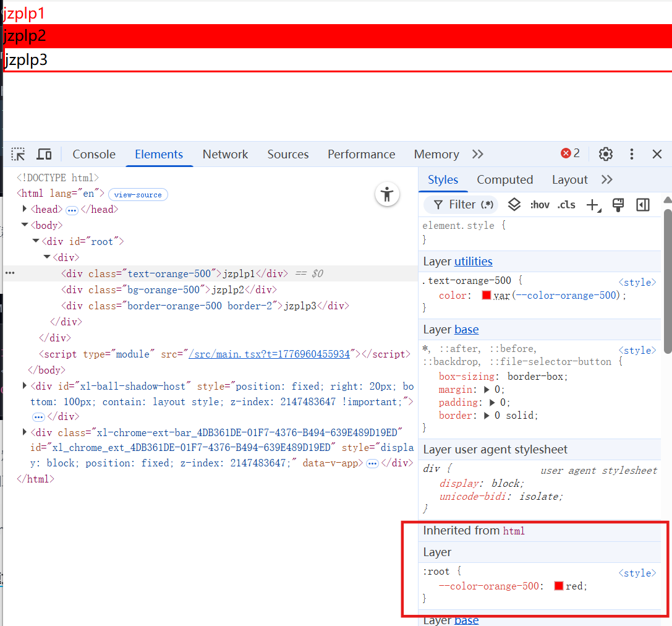Toggle device toolbar icon
The image size is (672, 626).
[44, 154]
